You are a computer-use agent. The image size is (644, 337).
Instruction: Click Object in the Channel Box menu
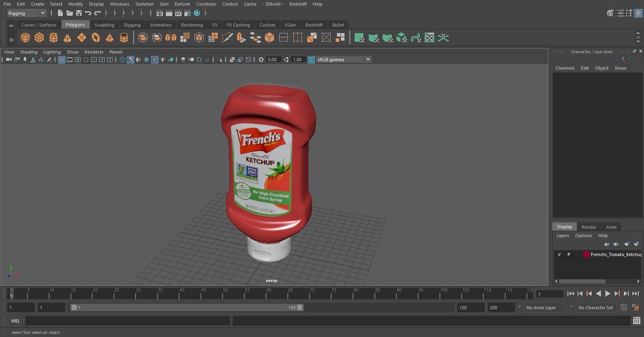click(x=602, y=68)
